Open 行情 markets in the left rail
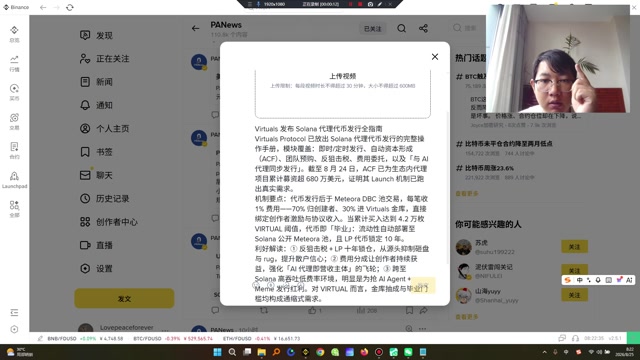The image size is (640, 360). (14, 63)
